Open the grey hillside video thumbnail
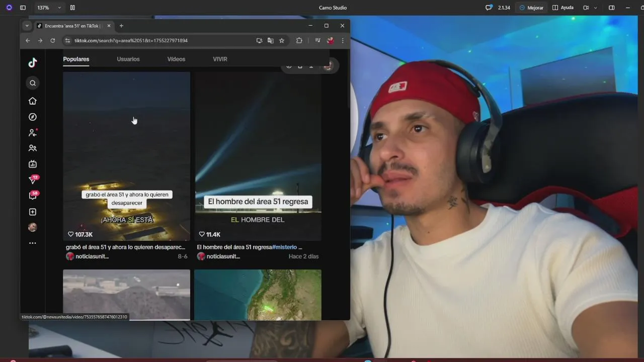The image size is (644, 362). pos(126,295)
